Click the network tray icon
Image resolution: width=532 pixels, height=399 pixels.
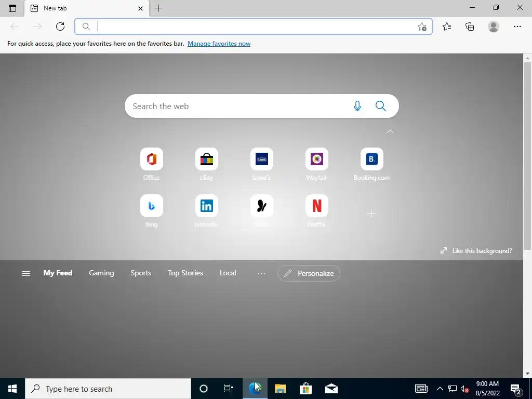pos(453,389)
